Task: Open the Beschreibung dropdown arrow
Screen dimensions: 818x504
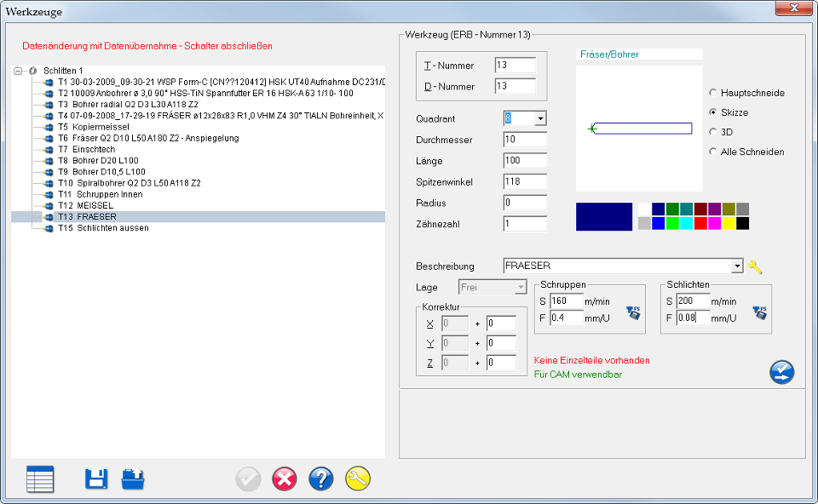Action: pos(736,266)
